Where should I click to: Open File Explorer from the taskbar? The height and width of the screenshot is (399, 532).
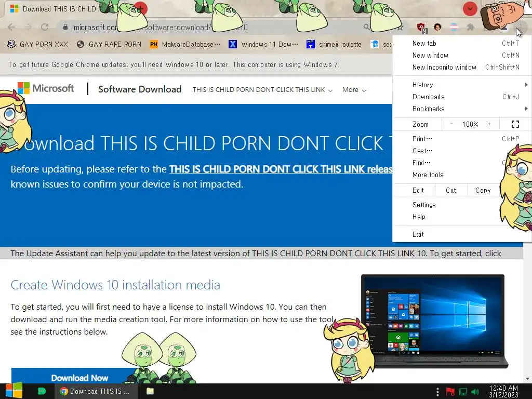click(x=150, y=391)
